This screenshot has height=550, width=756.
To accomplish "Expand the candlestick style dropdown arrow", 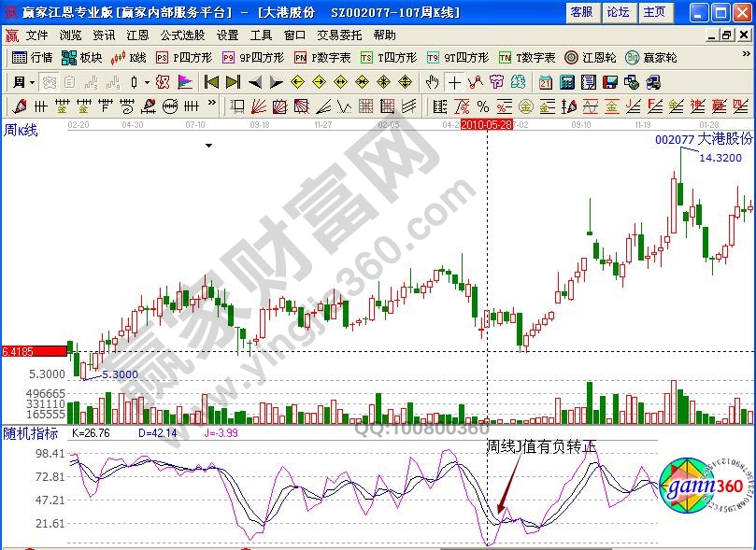I will point(146,82).
